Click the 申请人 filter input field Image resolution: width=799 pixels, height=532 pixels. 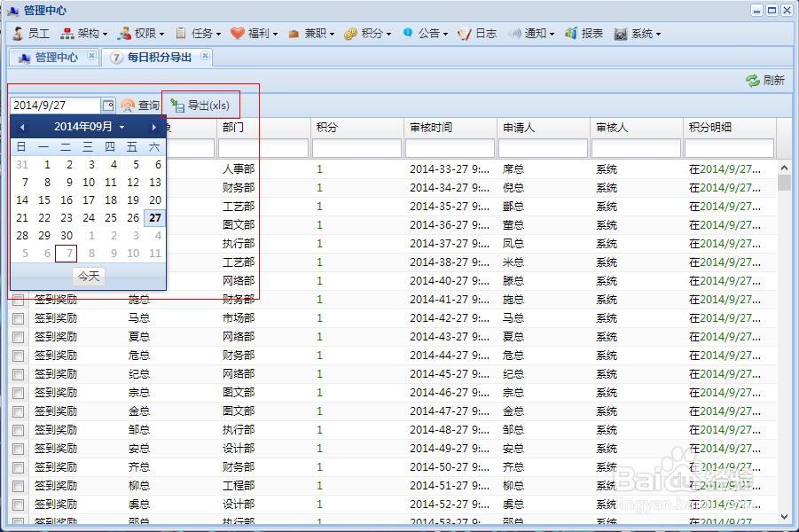click(544, 148)
